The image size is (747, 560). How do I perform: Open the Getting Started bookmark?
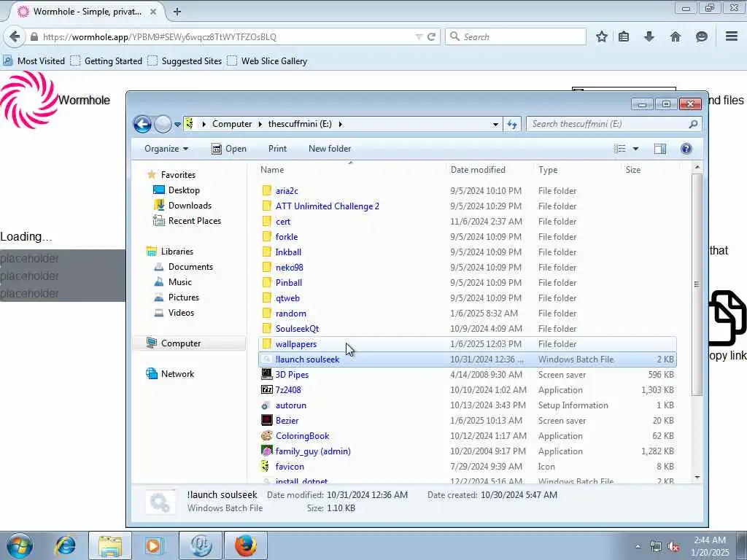107,61
